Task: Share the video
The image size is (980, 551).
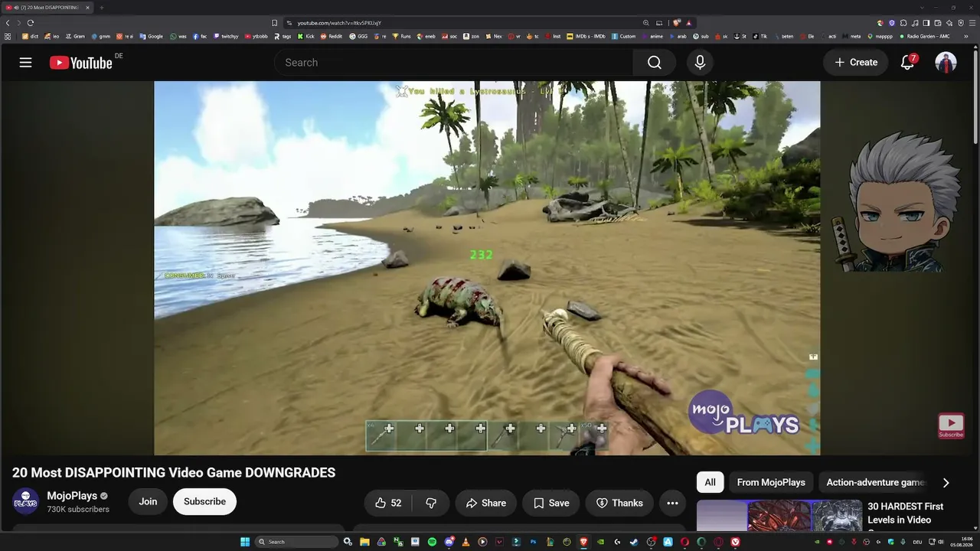Action: [486, 503]
